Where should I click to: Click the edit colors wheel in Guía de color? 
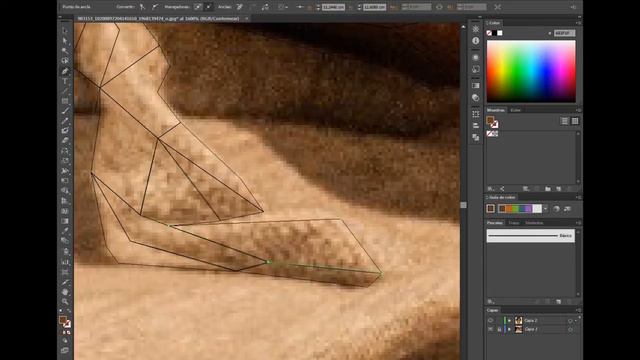pos(556,209)
